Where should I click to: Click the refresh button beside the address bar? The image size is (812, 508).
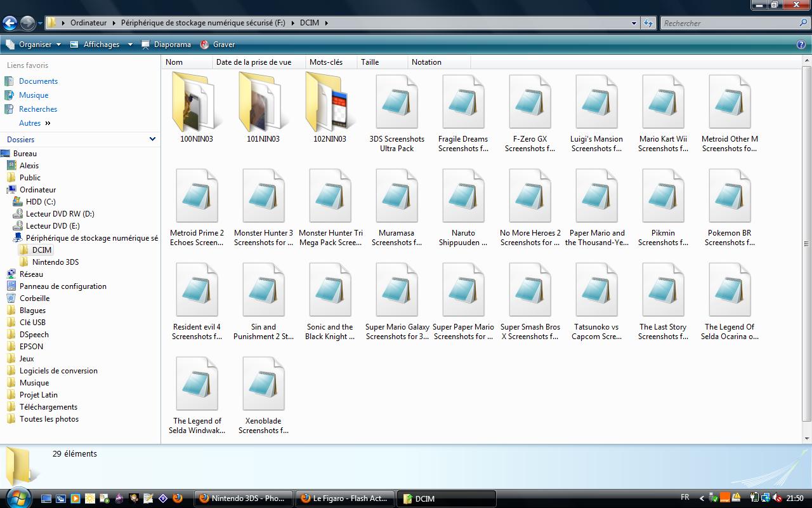tap(648, 23)
